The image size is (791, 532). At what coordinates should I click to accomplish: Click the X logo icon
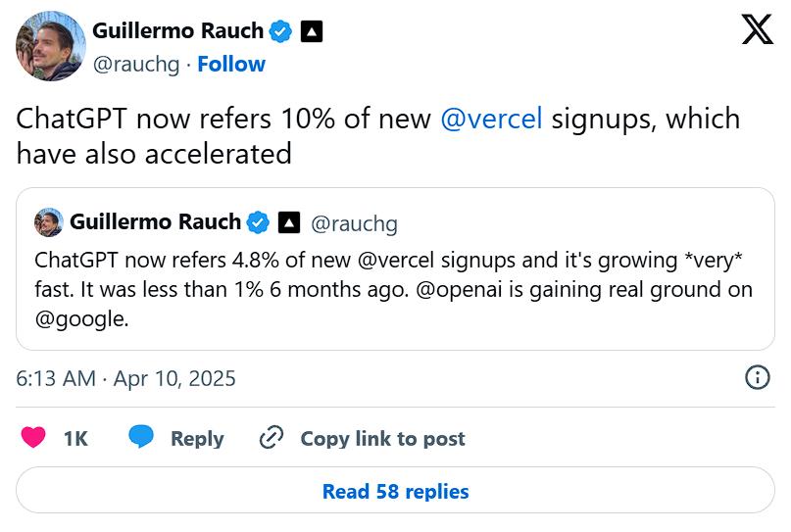[x=757, y=30]
